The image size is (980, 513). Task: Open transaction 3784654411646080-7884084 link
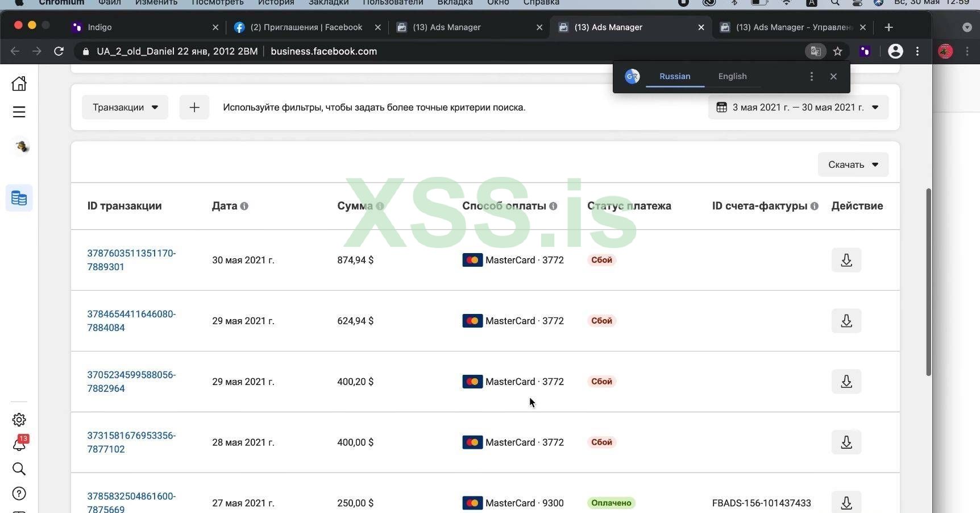(131, 321)
